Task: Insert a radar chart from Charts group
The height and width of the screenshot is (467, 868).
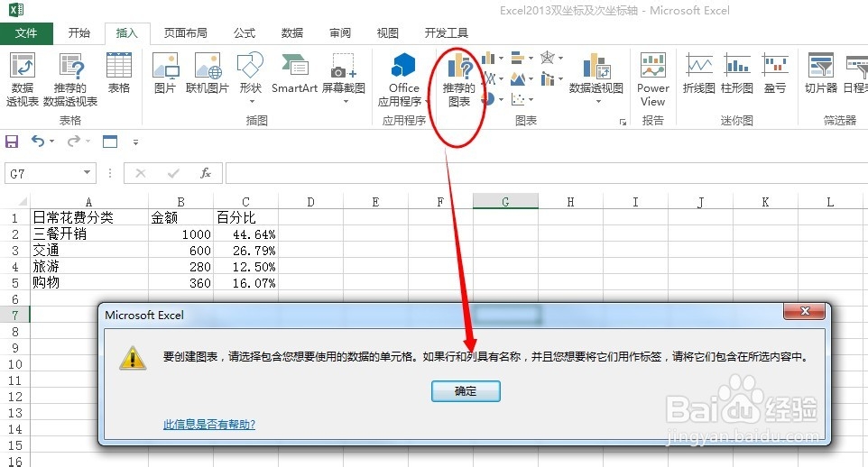Action: pos(548,58)
